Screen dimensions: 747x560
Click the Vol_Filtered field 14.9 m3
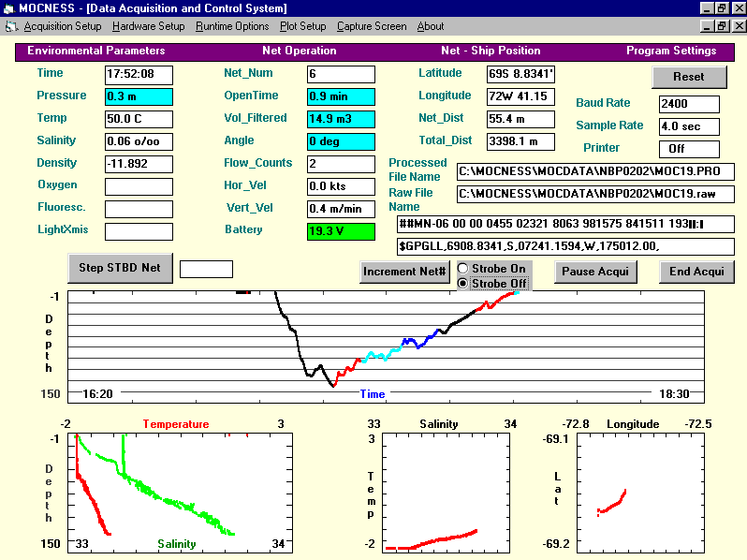tap(341, 119)
